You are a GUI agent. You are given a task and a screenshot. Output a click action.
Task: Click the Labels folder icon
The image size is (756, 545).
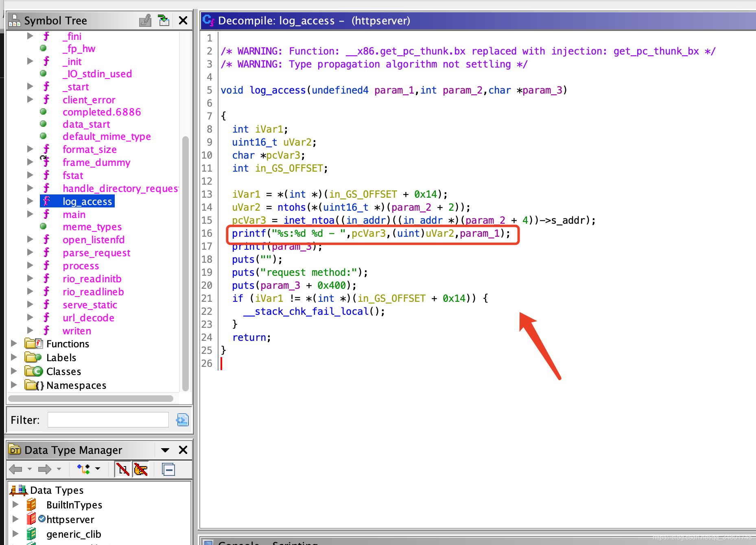(x=33, y=357)
